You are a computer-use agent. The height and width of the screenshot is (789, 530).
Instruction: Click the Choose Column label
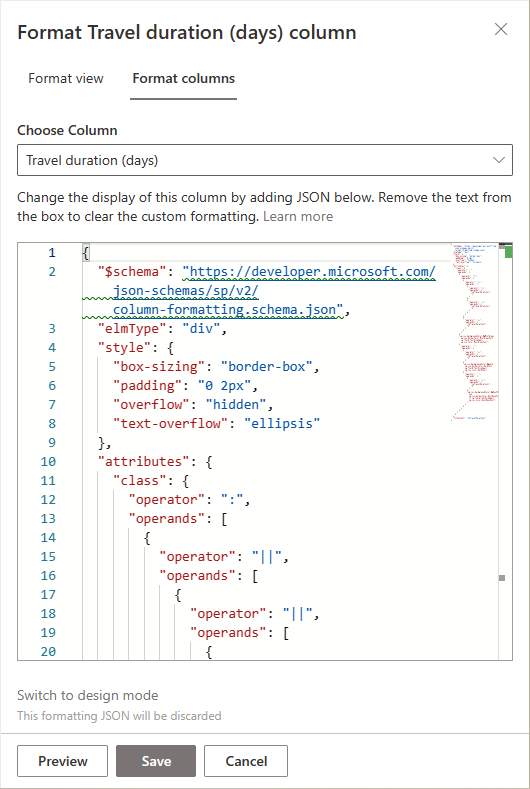(67, 130)
